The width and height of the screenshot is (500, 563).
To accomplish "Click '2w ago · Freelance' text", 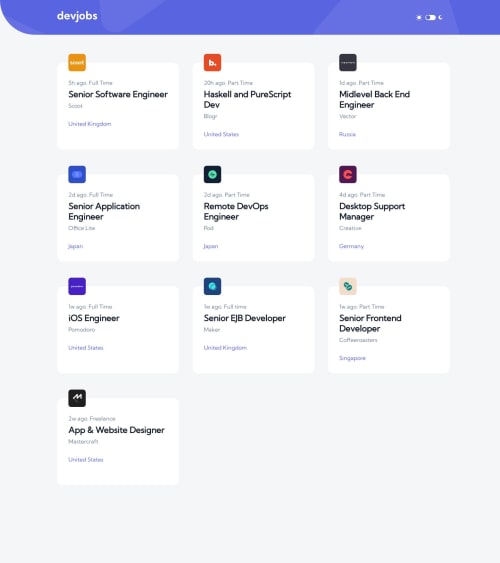I will point(92,419).
